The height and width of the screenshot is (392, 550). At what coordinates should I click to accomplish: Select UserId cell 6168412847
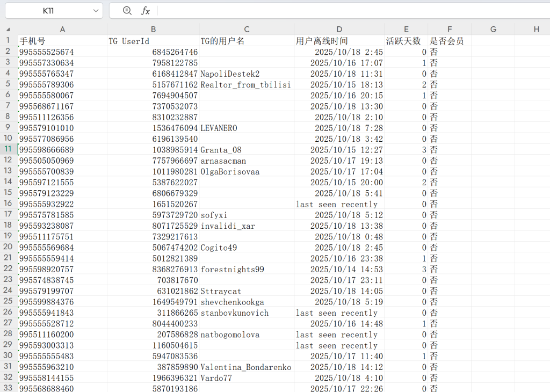[x=153, y=74]
